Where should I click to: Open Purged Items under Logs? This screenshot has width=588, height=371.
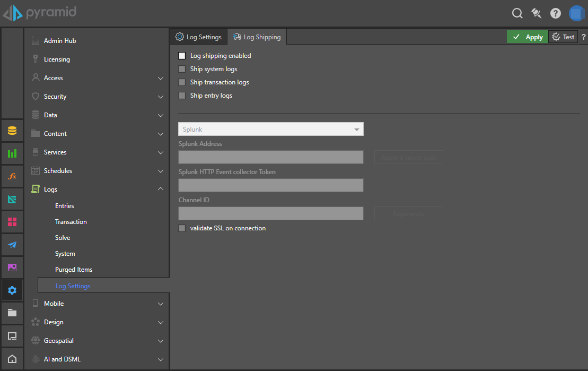point(74,270)
